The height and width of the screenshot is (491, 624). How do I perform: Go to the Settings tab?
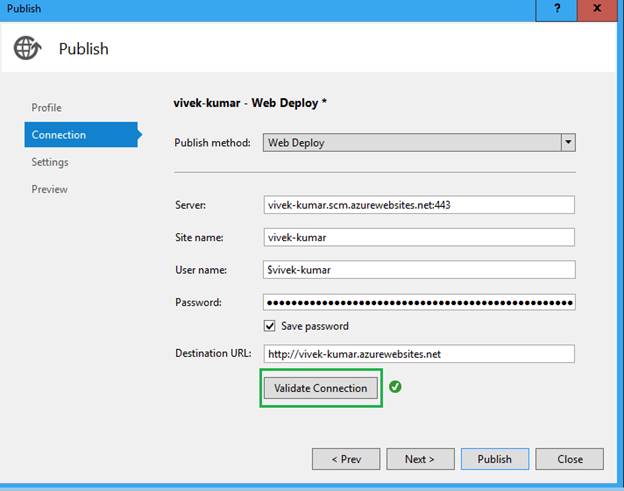pyautogui.click(x=50, y=162)
